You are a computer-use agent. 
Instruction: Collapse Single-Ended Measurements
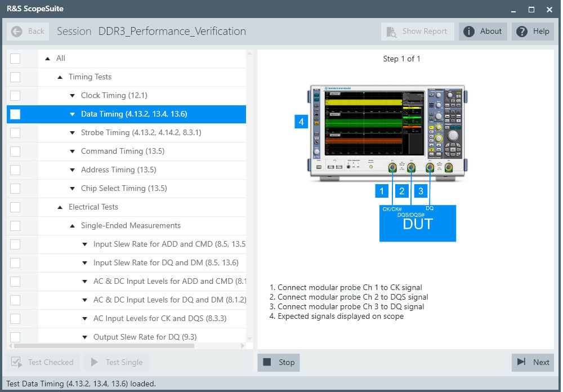coord(72,225)
